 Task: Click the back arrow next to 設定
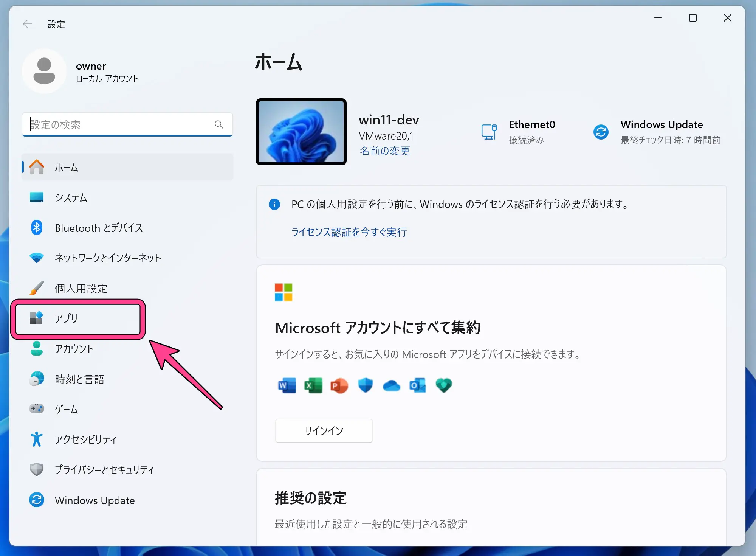27,24
